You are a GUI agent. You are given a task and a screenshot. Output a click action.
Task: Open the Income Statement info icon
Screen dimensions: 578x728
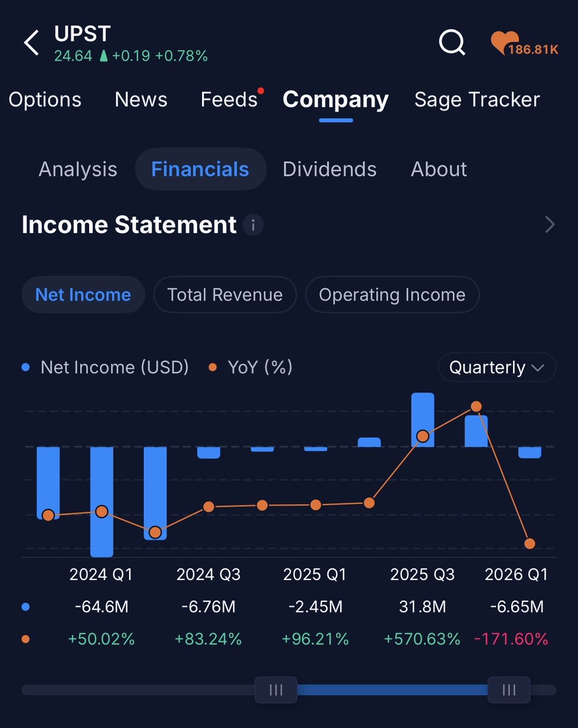[253, 226]
